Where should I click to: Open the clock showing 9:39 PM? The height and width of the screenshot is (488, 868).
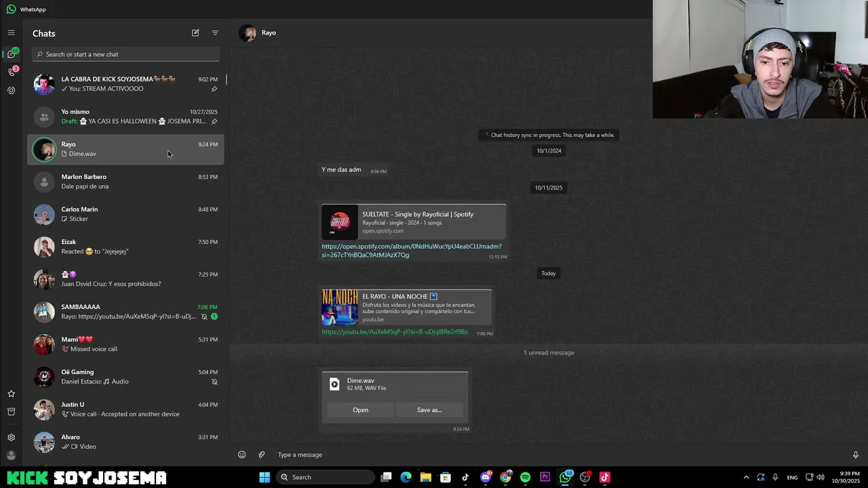[x=850, y=477]
